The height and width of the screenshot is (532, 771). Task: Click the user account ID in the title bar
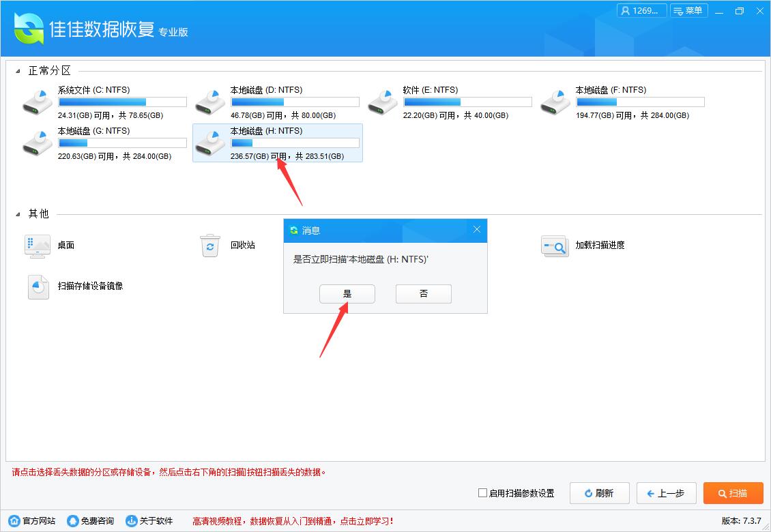coord(641,11)
